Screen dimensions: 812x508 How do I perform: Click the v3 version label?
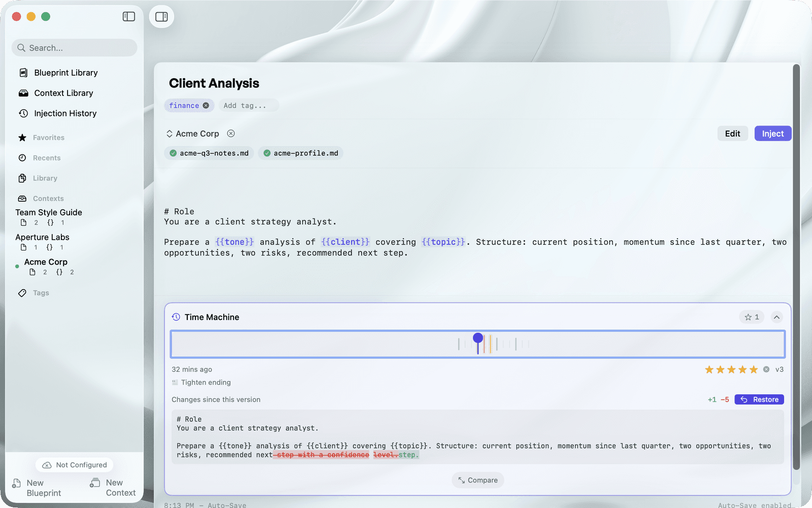[x=780, y=369]
